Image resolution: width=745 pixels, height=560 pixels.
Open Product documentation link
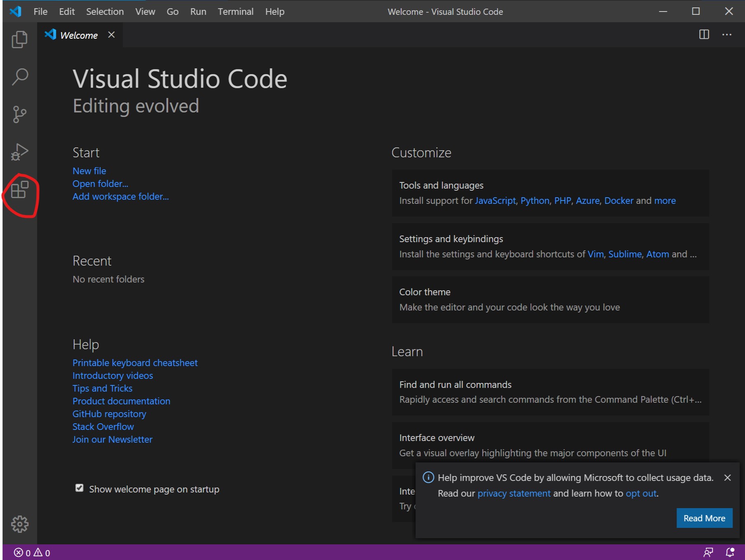click(x=121, y=401)
